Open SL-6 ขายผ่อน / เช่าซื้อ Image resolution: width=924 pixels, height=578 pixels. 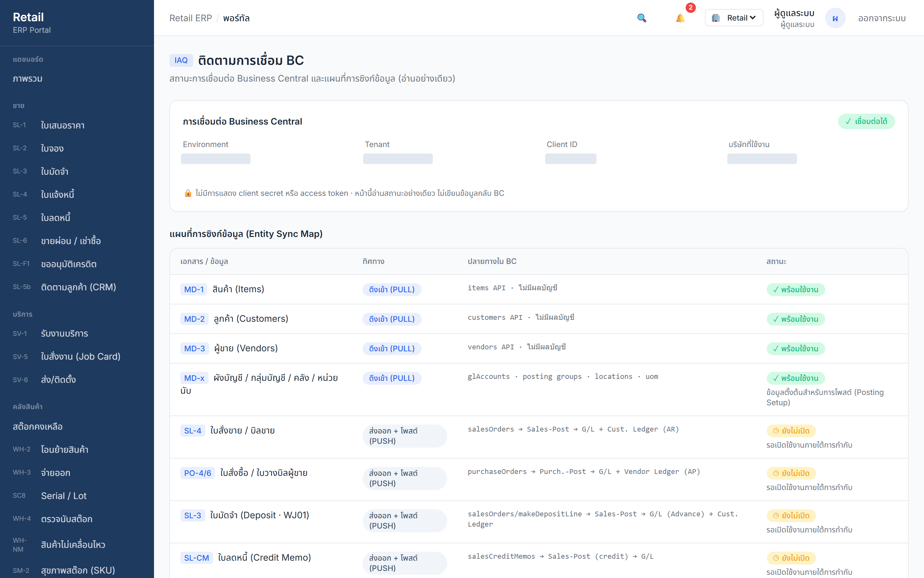[77, 241]
